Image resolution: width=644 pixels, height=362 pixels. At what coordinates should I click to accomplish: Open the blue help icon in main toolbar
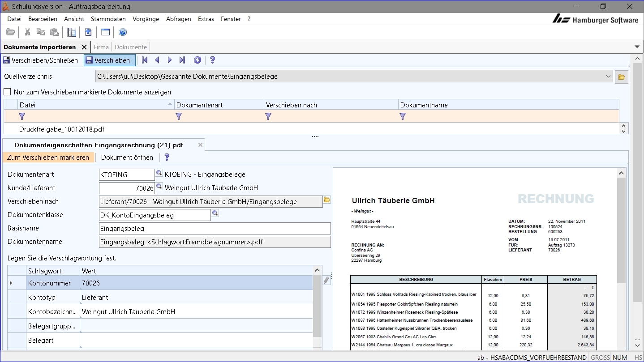(x=123, y=32)
